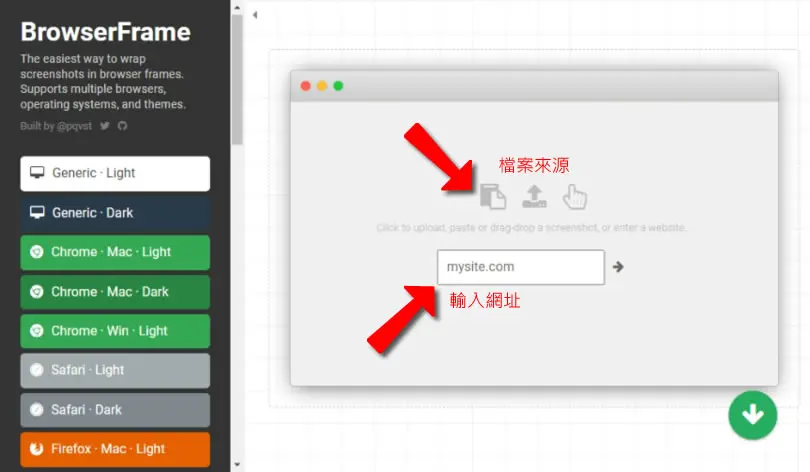The height and width of the screenshot is (472, 810).
Task: Click the mysite.com URL input field
Action: [x=521, y=267]
